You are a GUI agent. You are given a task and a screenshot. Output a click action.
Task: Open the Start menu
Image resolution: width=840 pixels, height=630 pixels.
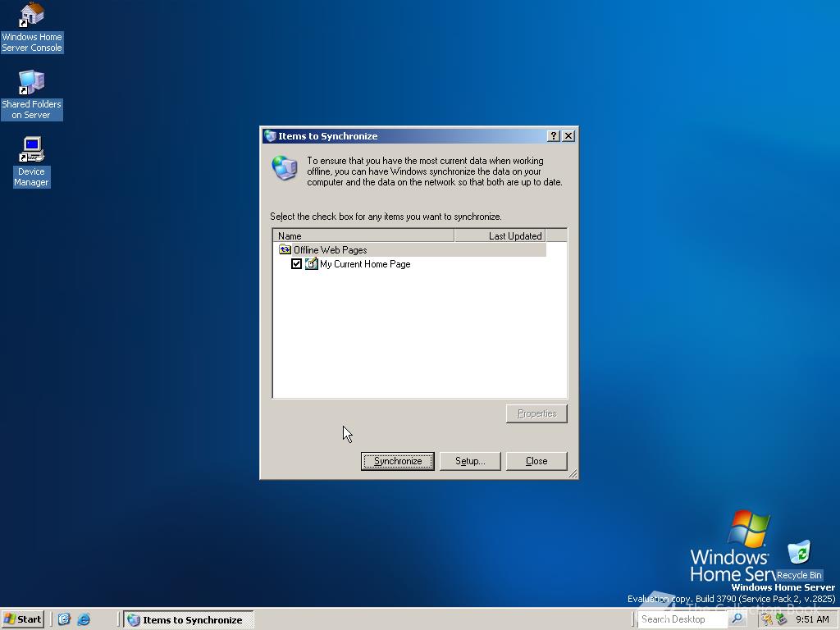[x=22, y=619]
